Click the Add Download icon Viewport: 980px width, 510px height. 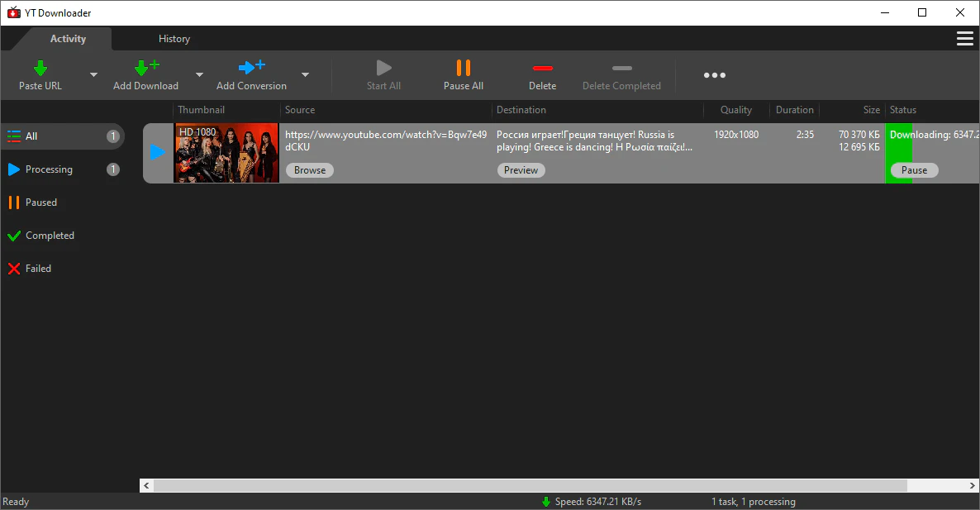pos(146,69)
